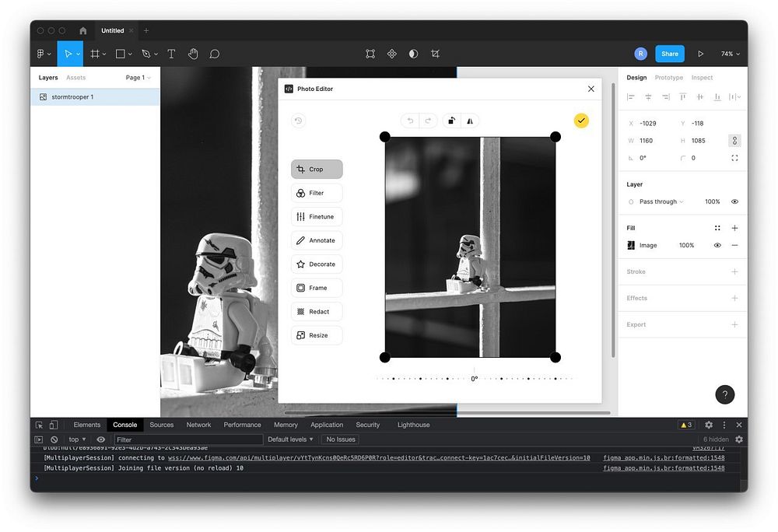Open the pen tools dropdown arrow
Viewport: 778px width, 532px height.
(156, 54)
